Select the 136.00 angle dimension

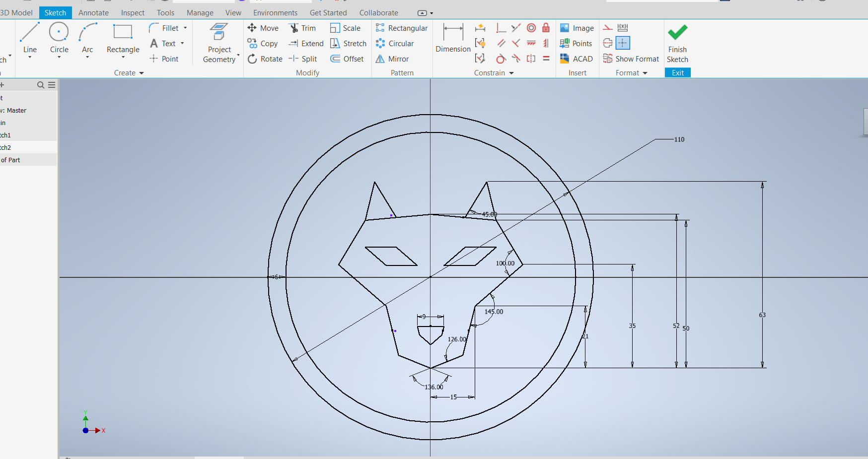coord(434,387)
